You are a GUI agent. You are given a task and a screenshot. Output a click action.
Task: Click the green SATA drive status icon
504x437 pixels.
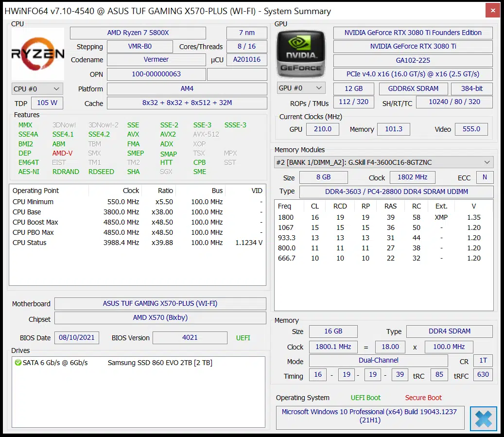tap(18, 363)
